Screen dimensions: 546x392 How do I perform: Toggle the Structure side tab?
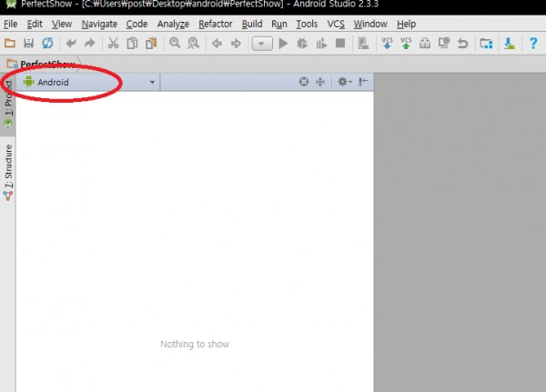(x=8, y=172)
